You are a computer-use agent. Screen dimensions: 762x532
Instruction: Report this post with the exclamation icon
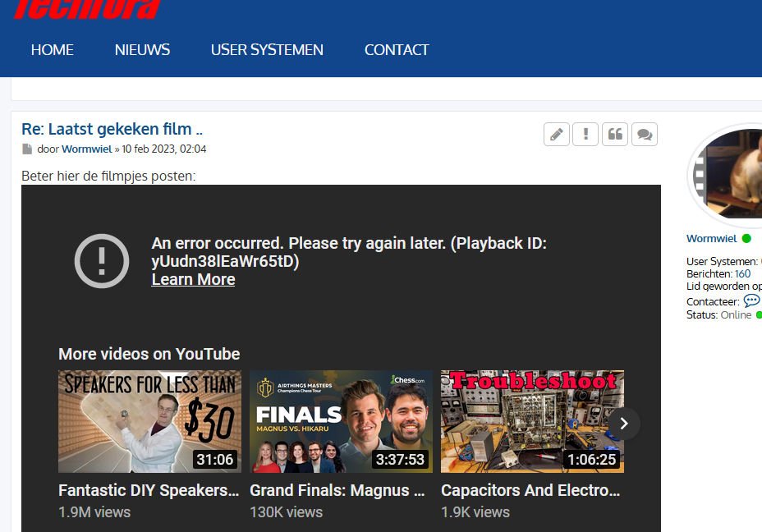click(x=585, y=134)
